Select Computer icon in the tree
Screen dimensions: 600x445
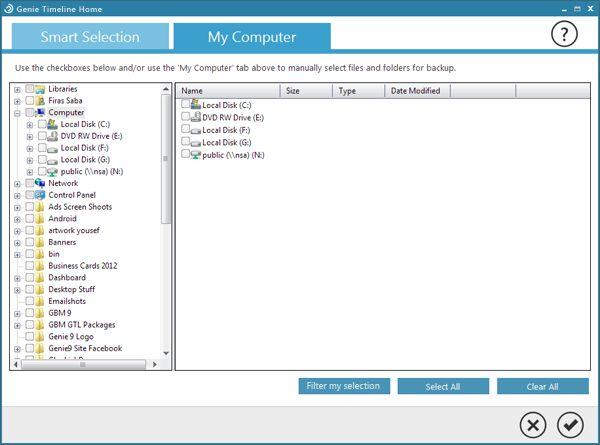pos(40,112)
